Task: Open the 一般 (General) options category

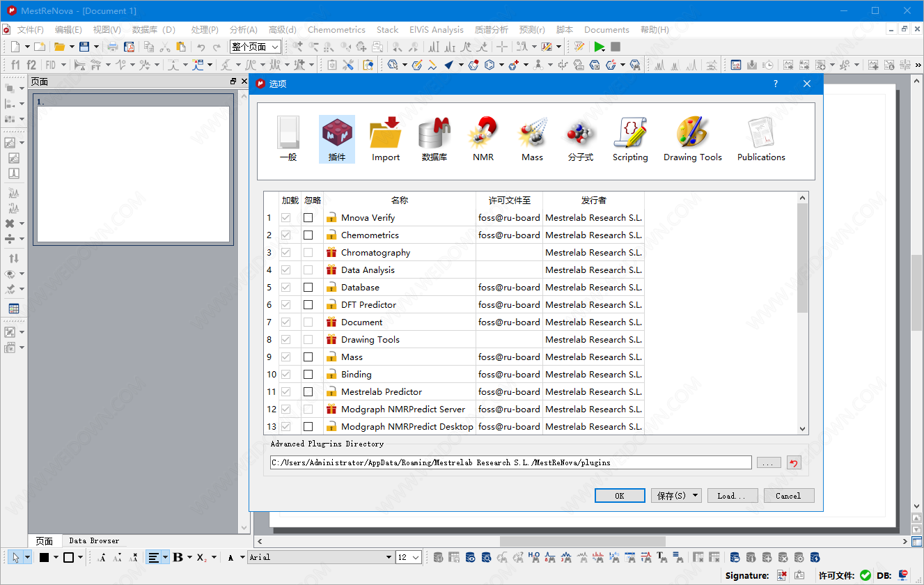Action: (x=288, y=139)
